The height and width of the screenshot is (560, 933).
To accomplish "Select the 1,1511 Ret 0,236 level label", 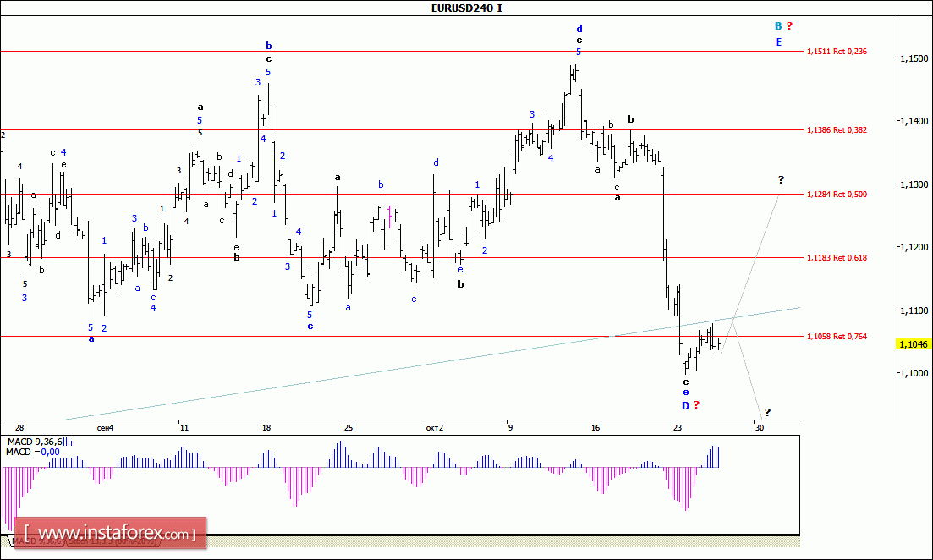I will tap(837, 52).
